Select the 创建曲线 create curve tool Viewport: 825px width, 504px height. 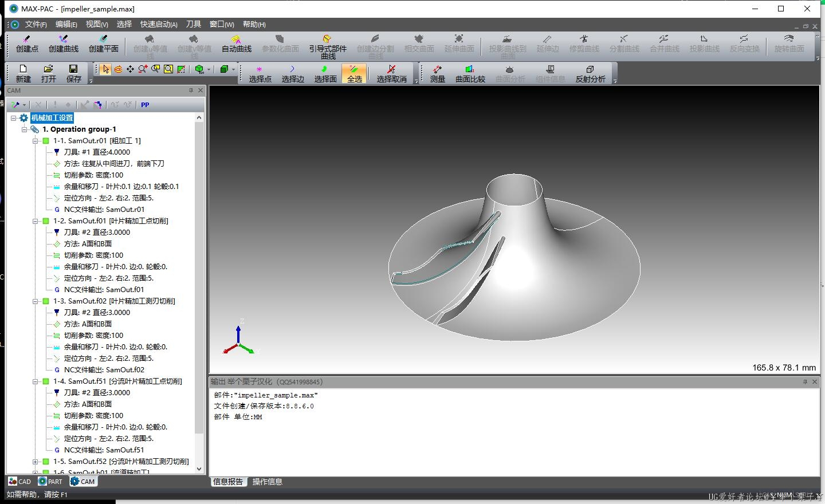point(64,44)
